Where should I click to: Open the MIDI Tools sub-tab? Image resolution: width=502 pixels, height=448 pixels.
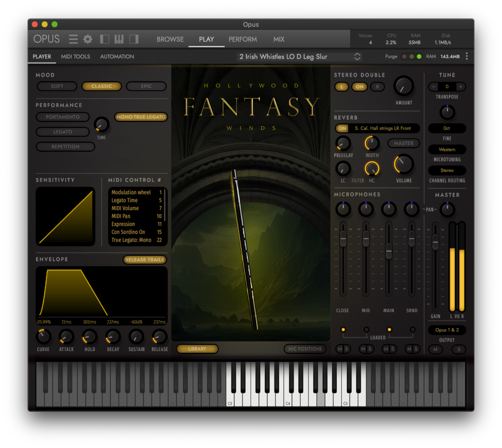[76, 56]
